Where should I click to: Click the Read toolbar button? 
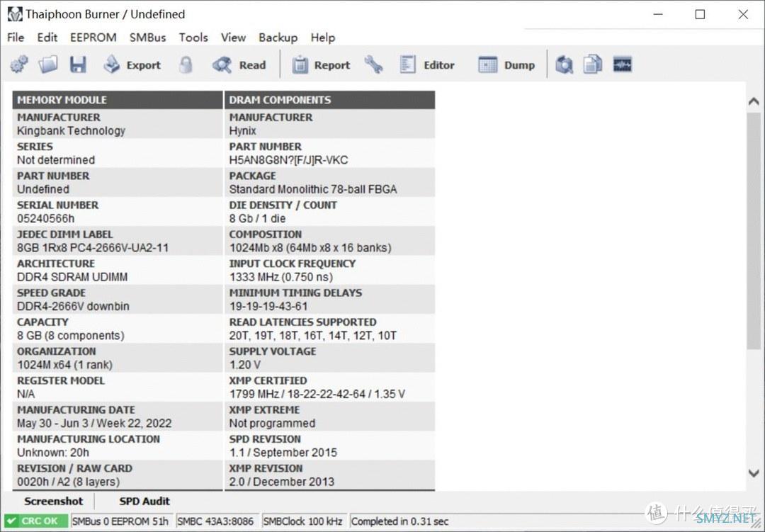pyautogui.click(x=239, y=64)
